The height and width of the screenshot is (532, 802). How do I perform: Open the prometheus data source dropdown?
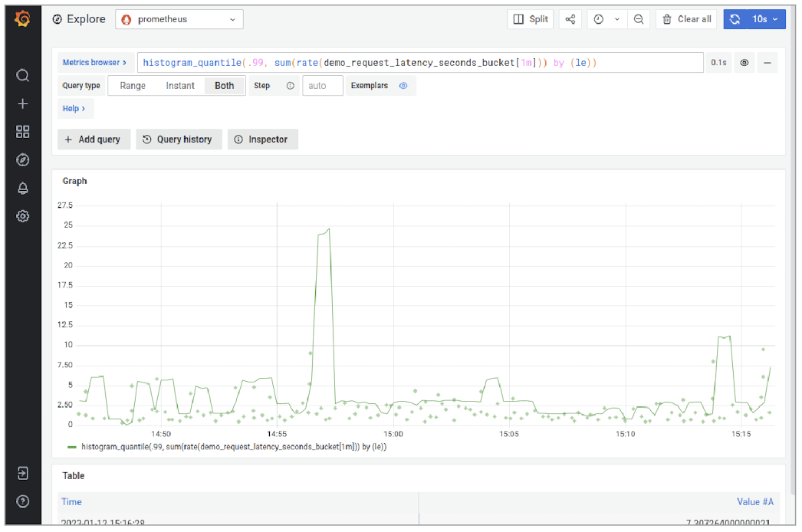pos(179,19)
